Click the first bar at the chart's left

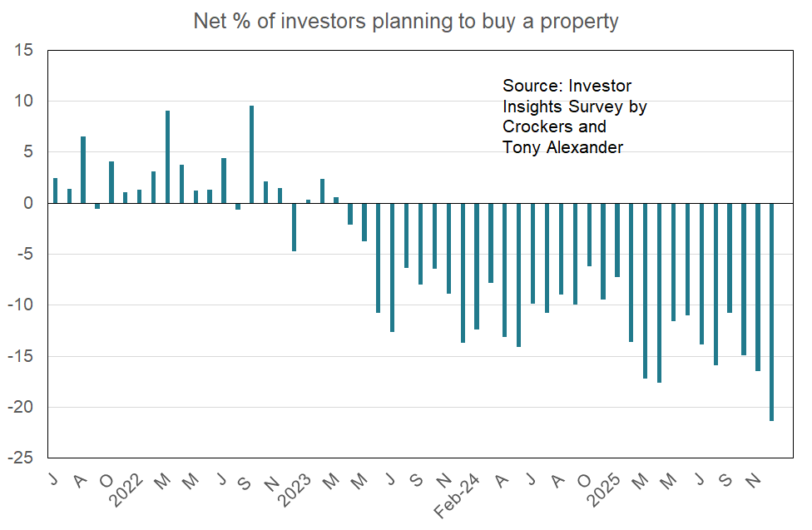56,191
